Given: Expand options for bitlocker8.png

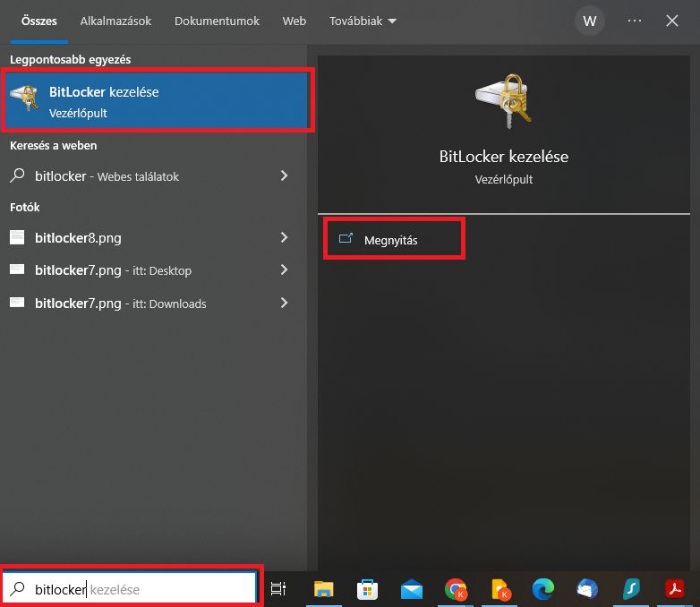Looking at the screenshot, I should pyautogui.click(x=284, y=238).
